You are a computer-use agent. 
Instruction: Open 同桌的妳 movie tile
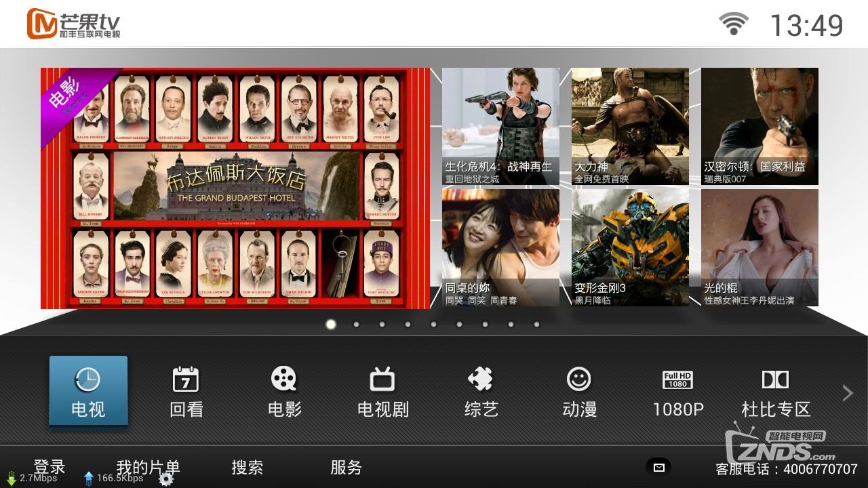point(500,247)
